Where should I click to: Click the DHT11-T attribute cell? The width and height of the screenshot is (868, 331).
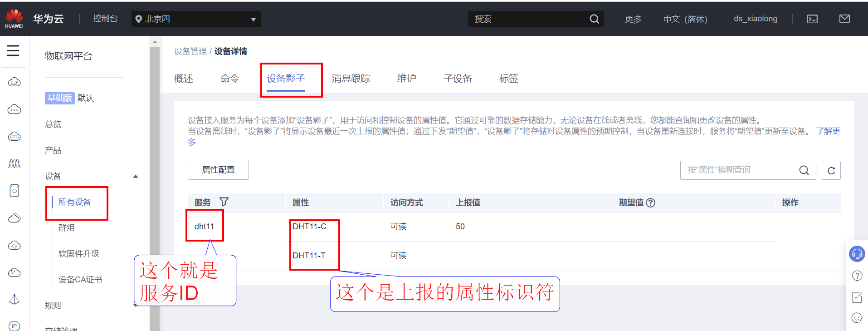point(309,256)
